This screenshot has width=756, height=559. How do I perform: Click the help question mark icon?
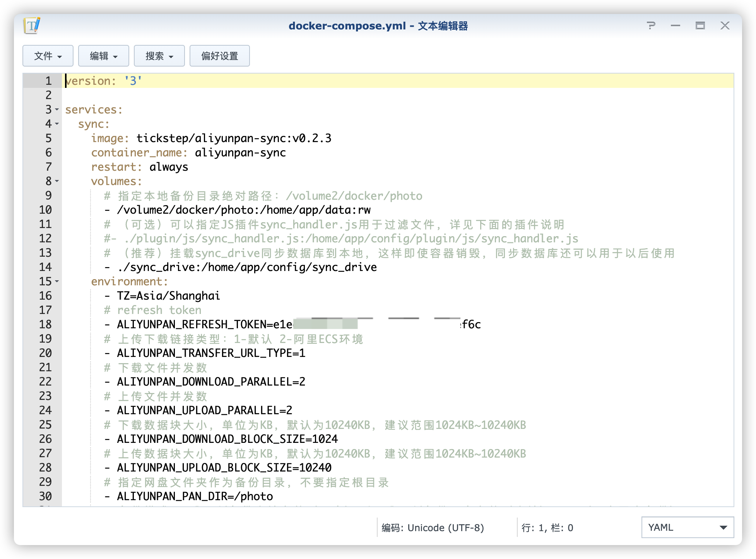point(651,26)
